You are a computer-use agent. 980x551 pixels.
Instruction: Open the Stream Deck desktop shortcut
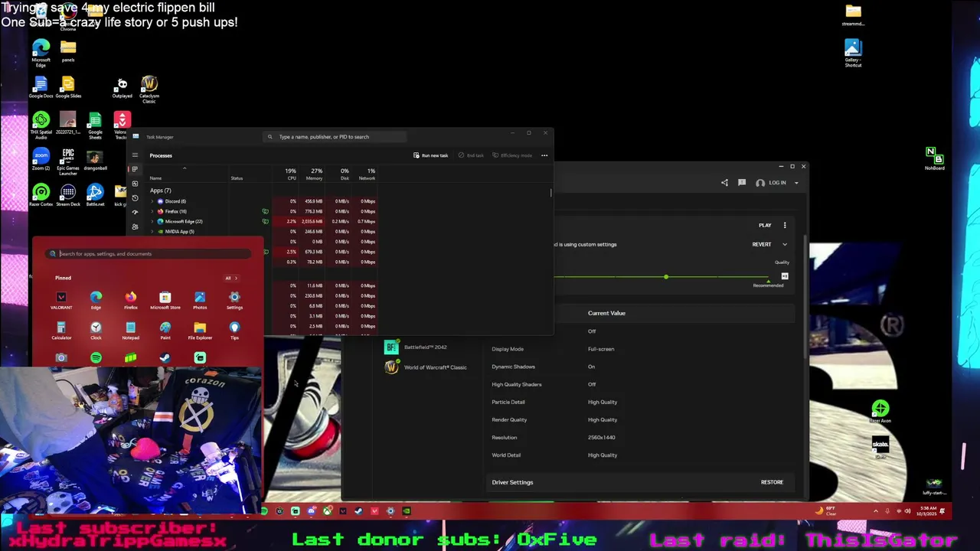[x=68, y=195]
